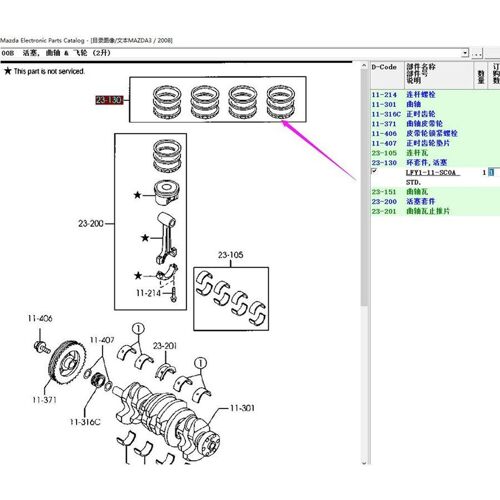Screen dimensions: 500x500
Task: Click the 11-371 pulley callout
Action: (44, 400)
